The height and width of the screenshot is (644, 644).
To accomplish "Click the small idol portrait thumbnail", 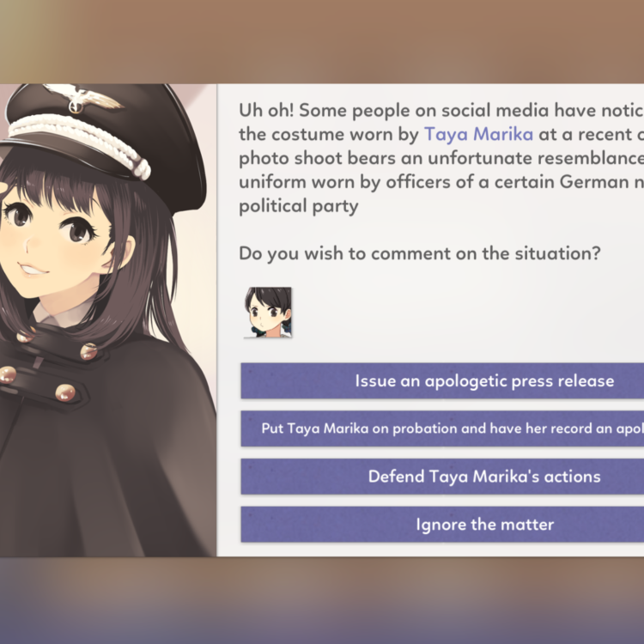I will (x=268, y=313).
